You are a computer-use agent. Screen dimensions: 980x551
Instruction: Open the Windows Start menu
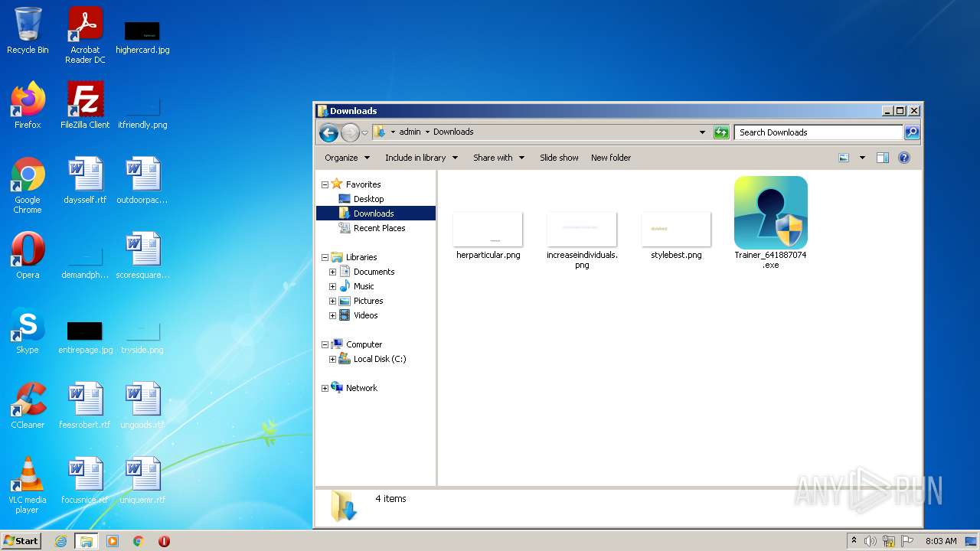[x=21, y=541]
